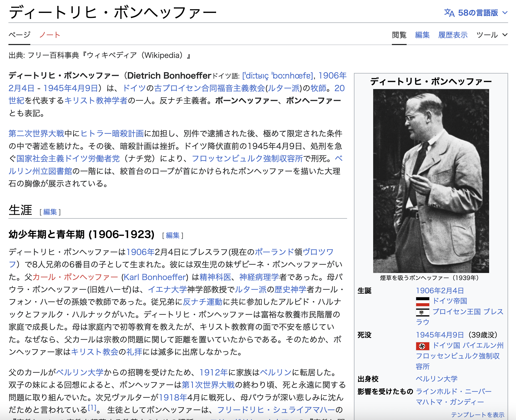
Task: Open Bonhoeffer's portrait photo
Action: [431, 181]
